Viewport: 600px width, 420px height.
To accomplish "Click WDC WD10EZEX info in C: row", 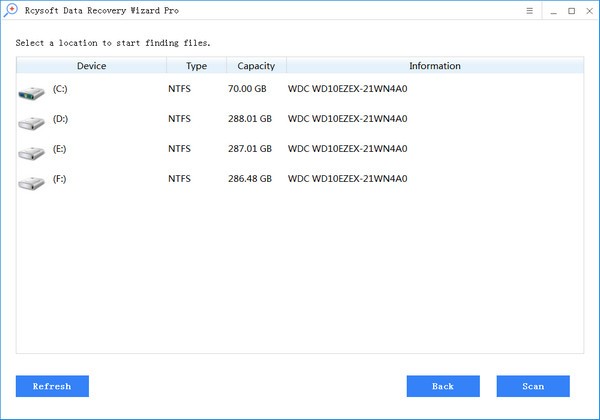I will 347,89.
